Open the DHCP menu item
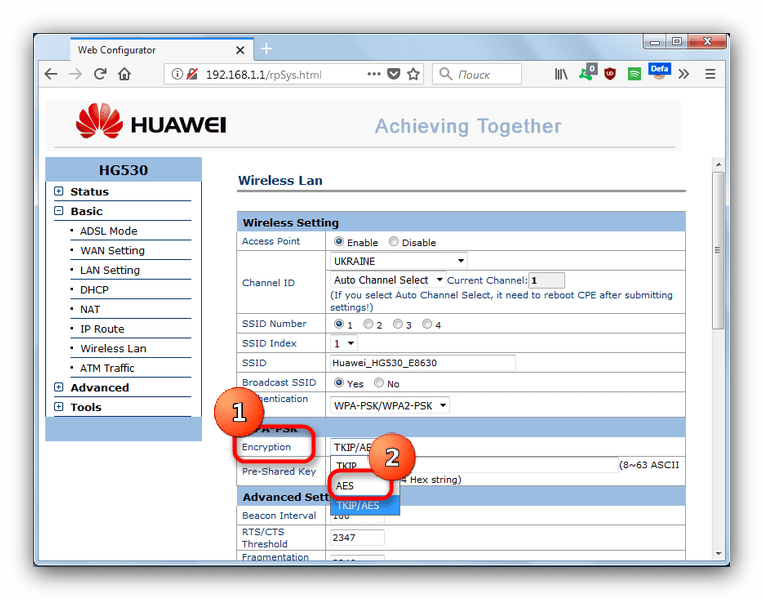This screenshot has height=600, width=763. point(94,290)
